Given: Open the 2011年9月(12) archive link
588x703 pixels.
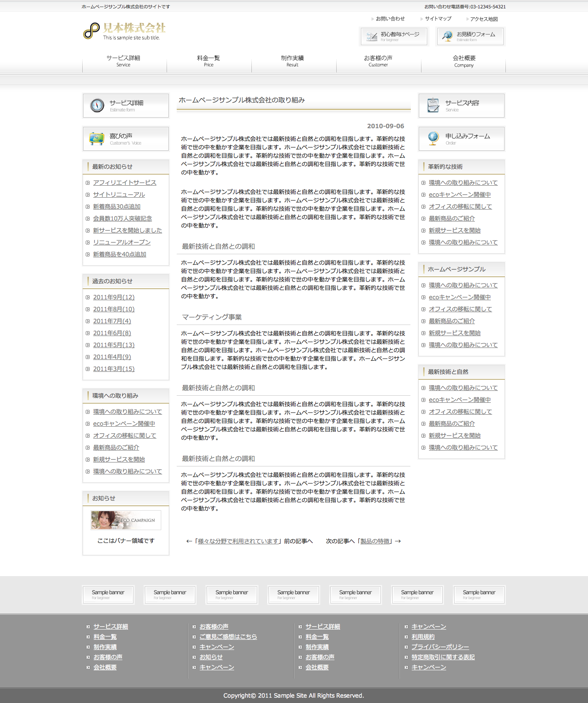Looking at the screenshot, I should point(114,297).
